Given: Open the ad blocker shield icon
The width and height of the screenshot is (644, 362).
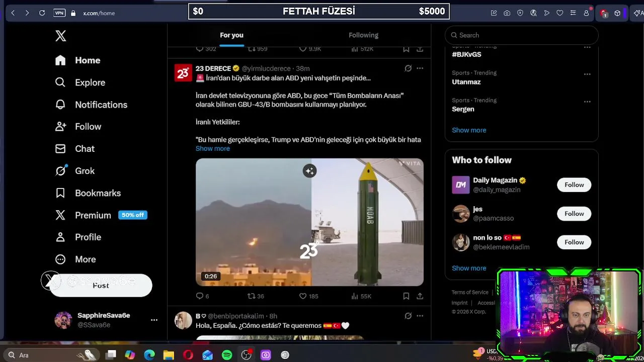Looking at the screenshot, I should tap(520, 13).
